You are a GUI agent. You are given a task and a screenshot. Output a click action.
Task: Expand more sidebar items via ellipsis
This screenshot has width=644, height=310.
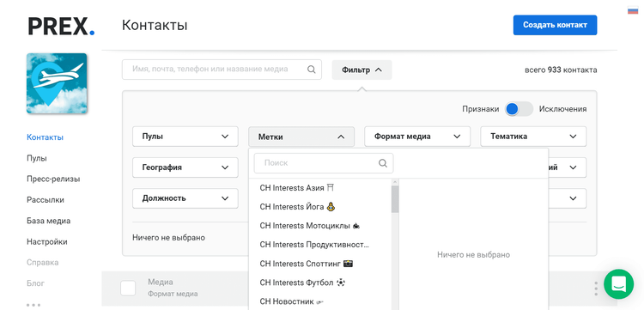click(33, 305)
